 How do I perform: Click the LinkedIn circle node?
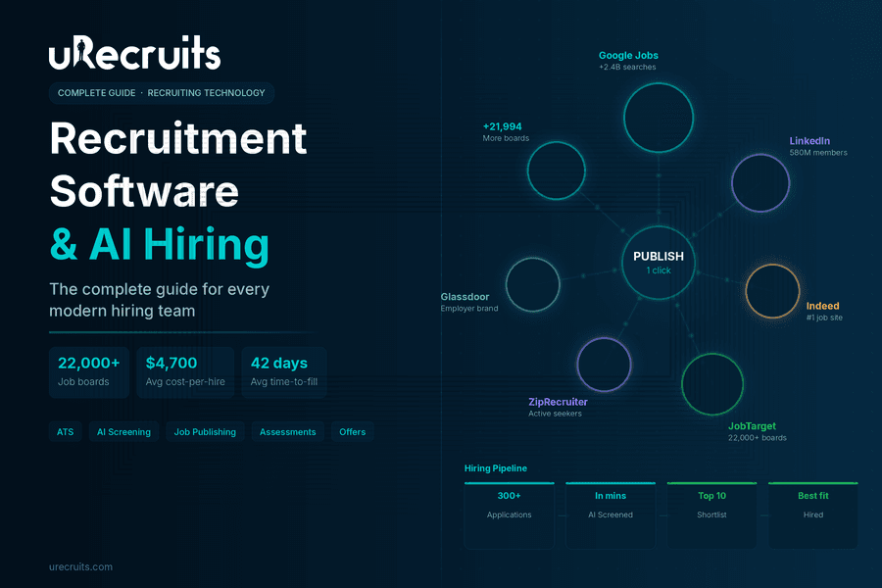760,183
